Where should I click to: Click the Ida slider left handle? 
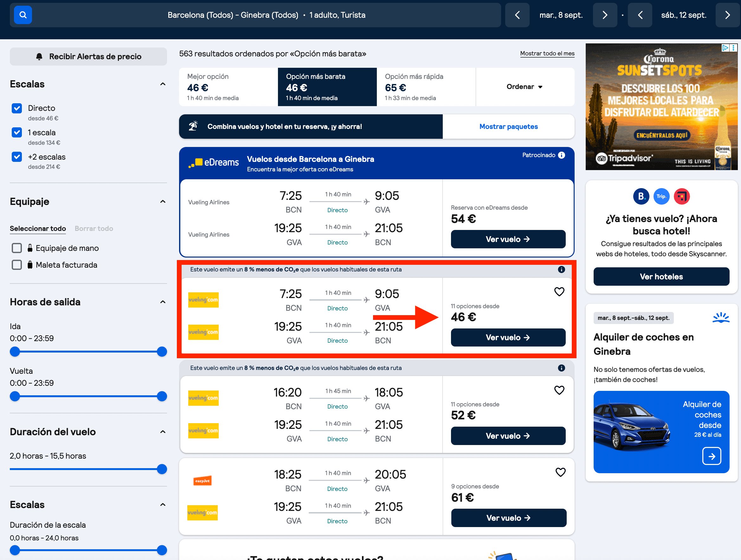click(15, 352)
